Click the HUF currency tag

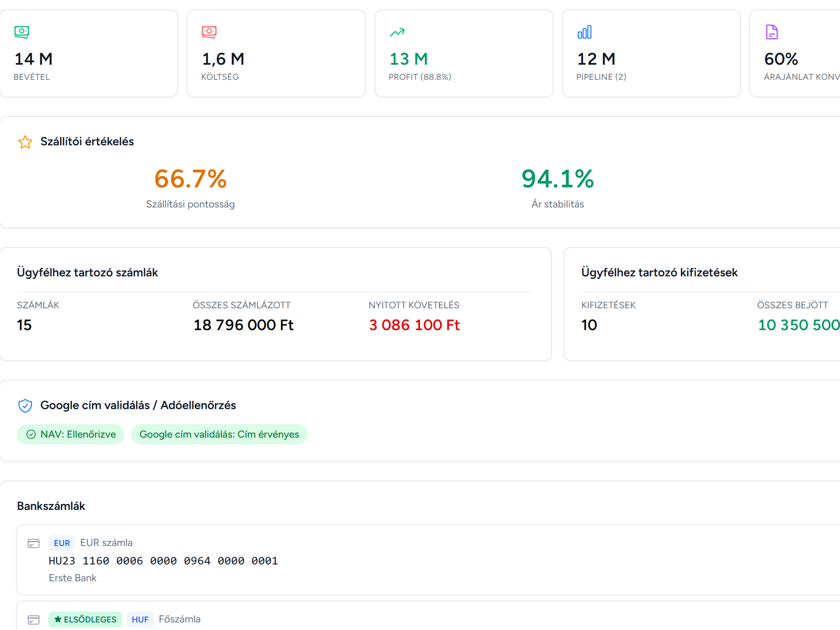click(140, 619)
